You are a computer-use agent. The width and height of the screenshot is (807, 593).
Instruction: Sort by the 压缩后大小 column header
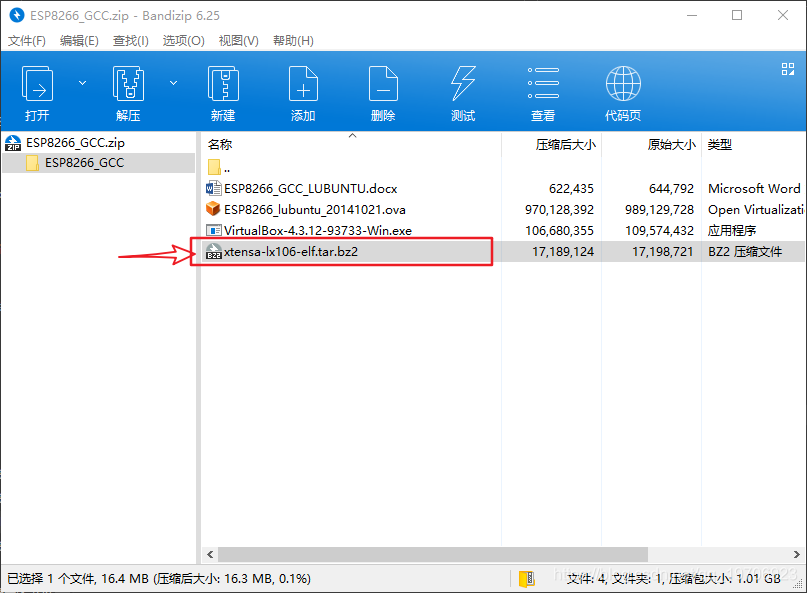(565, 145)
